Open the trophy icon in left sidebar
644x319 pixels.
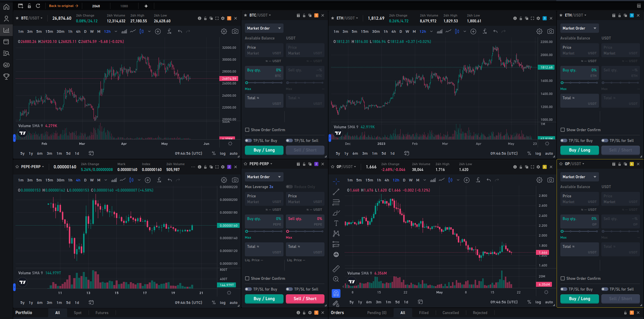[x=6, y=76]
